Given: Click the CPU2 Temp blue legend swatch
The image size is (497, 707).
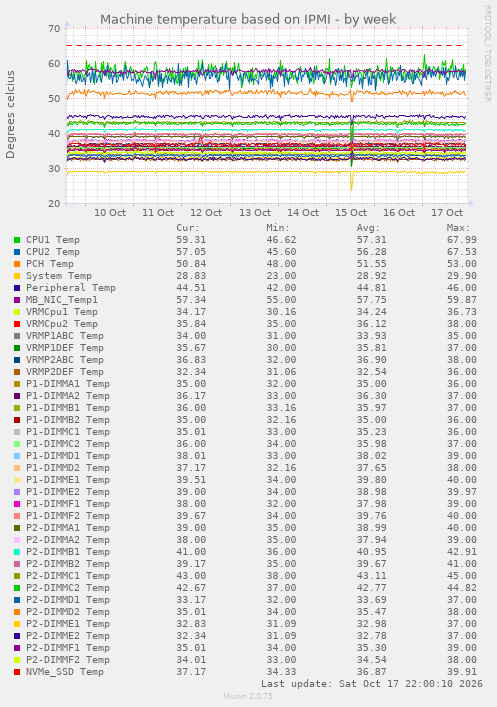Looking at the screenshot, I should (17, 252).
